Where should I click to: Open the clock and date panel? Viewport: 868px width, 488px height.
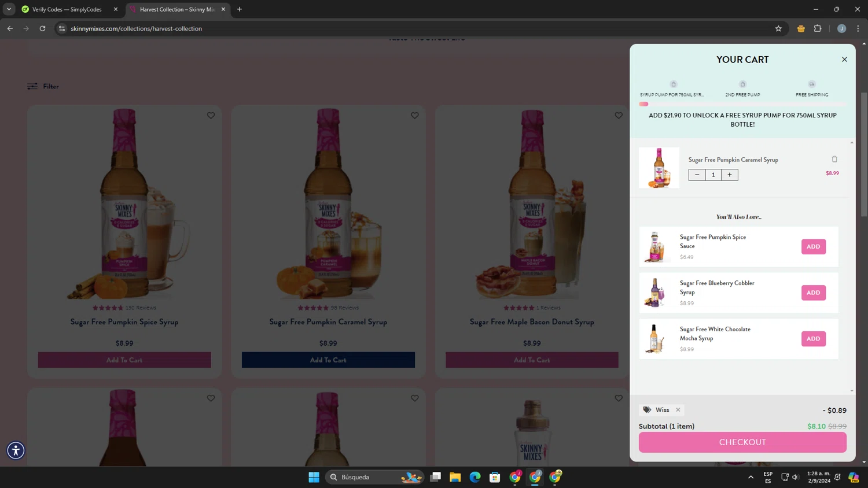[x=819, y=477]
